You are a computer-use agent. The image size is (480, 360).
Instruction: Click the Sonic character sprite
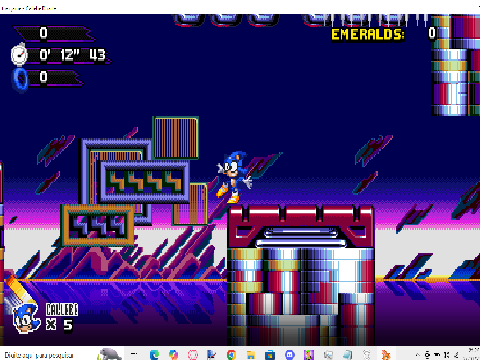[x=234, y=177]
